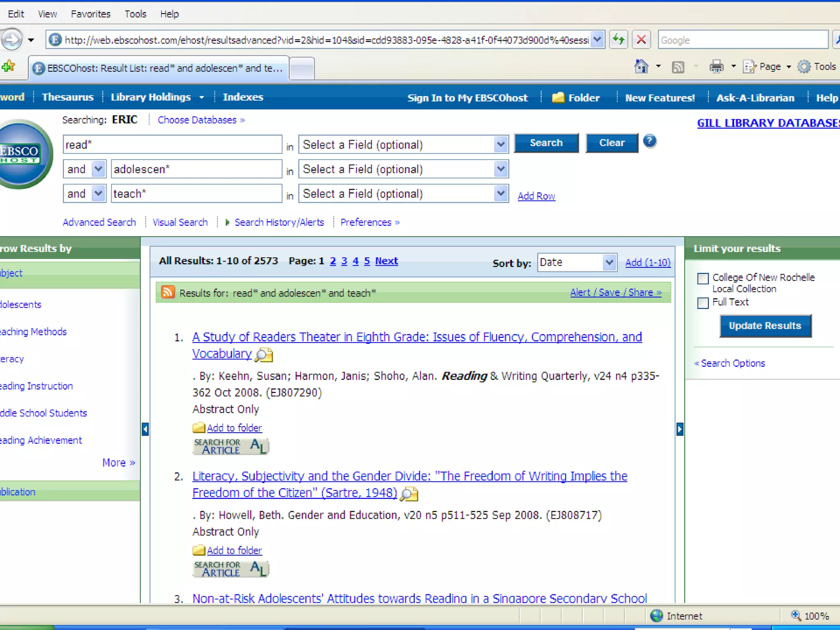
Task: Collapse the left narrow results panel arrow
Action: tap(145, 429)
